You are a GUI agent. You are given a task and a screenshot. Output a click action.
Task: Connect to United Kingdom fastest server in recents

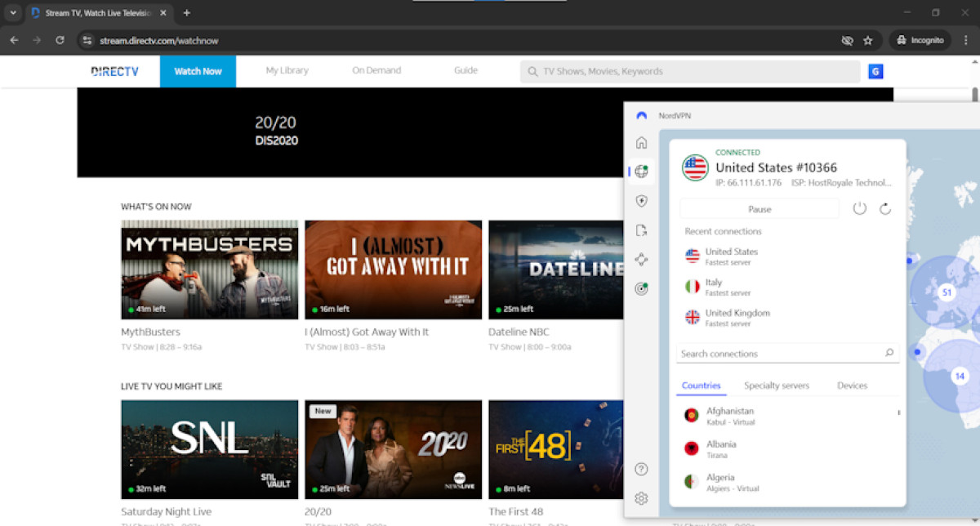(787, 317)
